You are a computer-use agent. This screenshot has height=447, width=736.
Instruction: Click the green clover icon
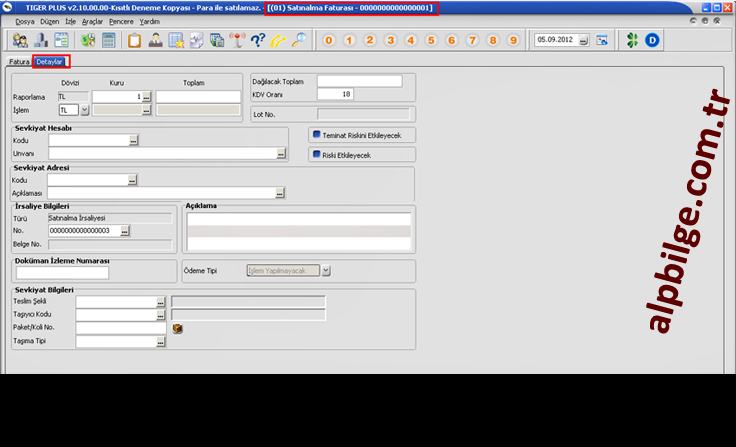(630, 41)
